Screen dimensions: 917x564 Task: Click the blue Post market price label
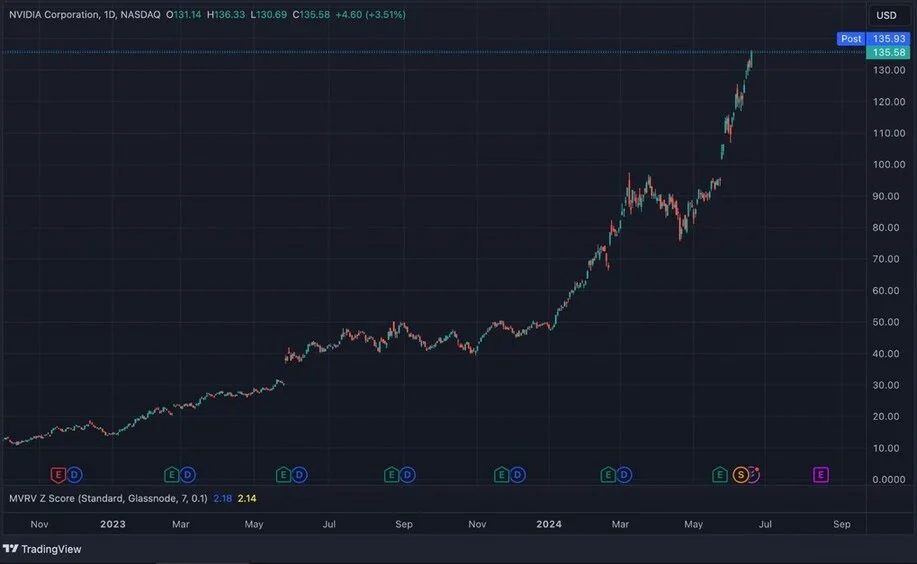(851, 38)
